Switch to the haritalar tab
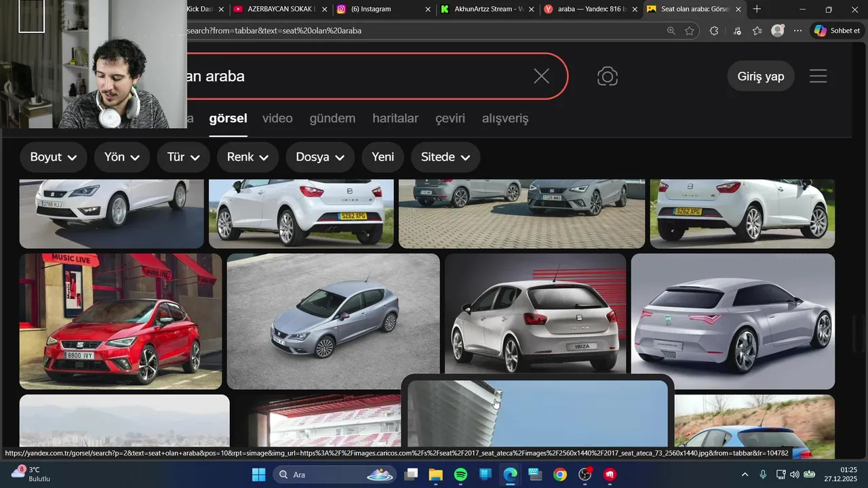The image size is (868, 488). tap(395, 118)
